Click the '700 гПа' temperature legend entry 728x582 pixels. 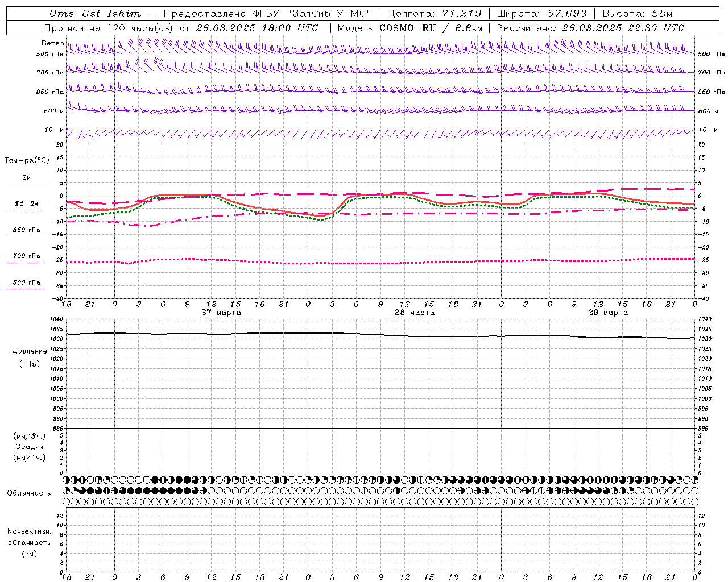(27, 256)
